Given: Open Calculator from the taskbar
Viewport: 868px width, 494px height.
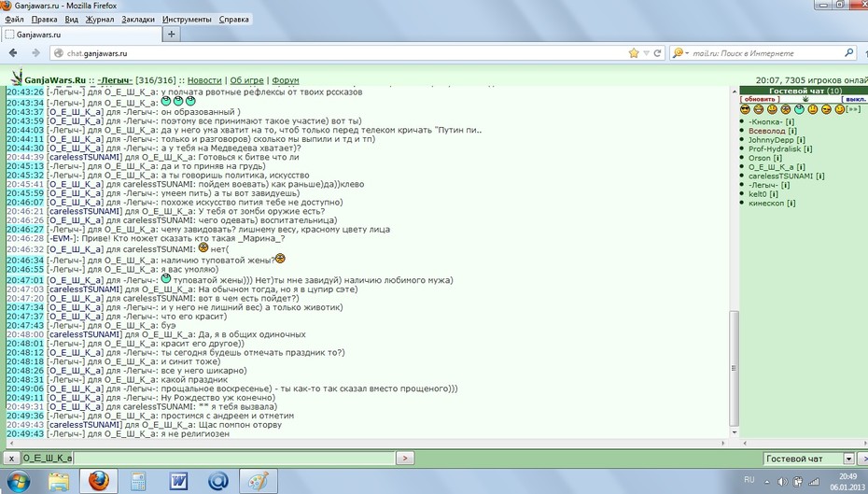Looking at the screenshot, I should (x=138, y=481).
